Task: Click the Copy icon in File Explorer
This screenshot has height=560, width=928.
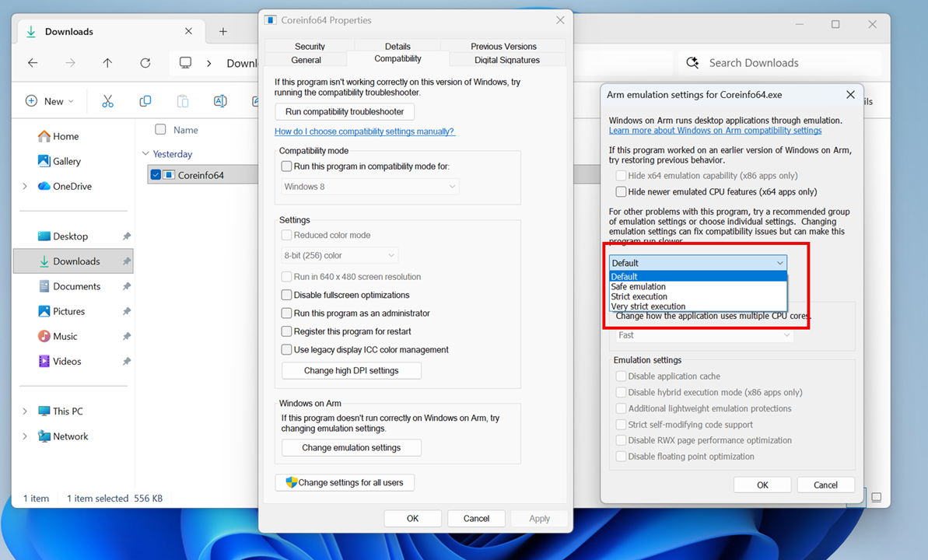Action: pos(145,101)
